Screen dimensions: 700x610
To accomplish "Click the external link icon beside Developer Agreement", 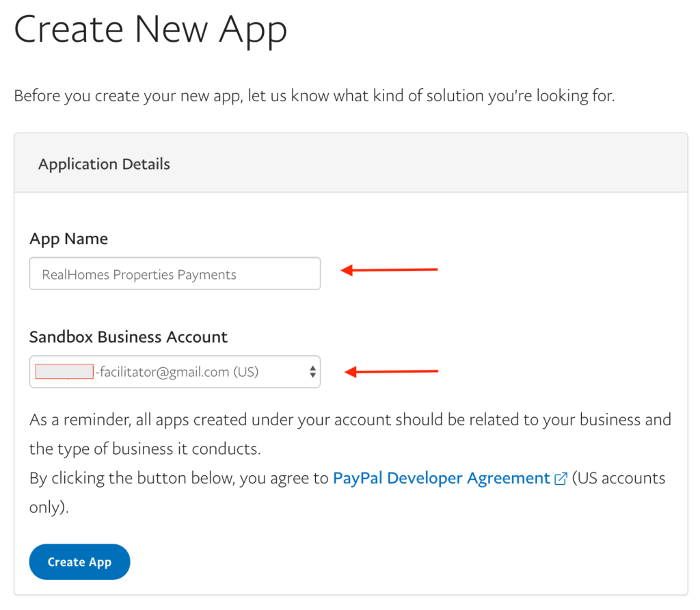I will 561,479.
